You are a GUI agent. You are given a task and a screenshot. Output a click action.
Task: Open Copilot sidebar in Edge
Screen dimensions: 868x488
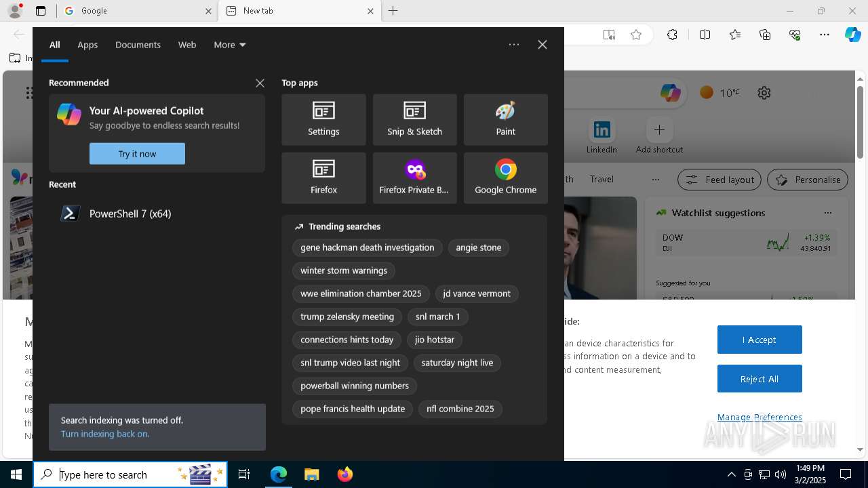[852, 35]
